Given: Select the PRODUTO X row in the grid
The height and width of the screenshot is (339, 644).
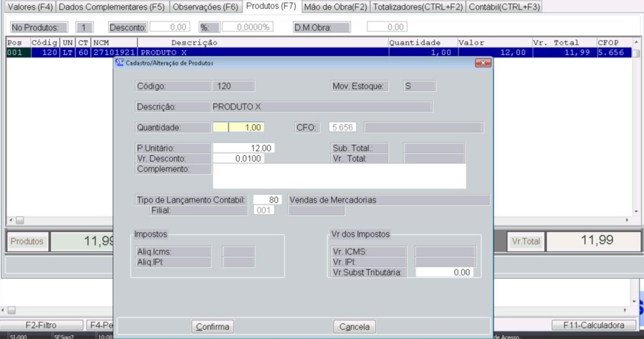Looking at the screenshot, I should 259,53.
